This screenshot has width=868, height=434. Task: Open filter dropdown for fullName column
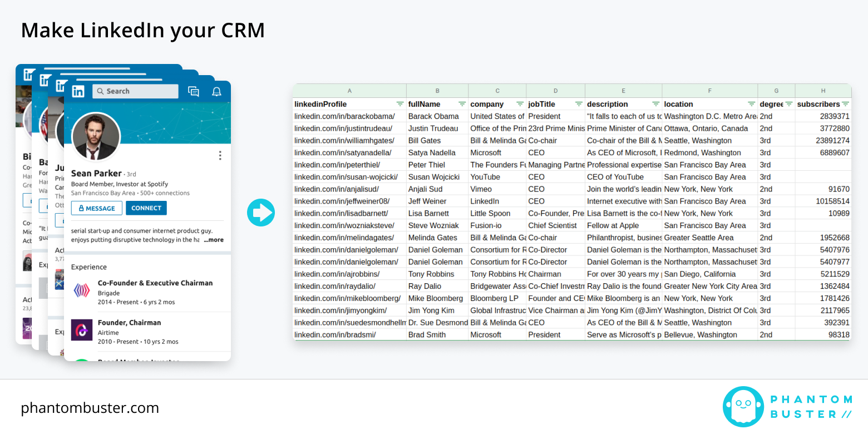click(x=462, y=104)
